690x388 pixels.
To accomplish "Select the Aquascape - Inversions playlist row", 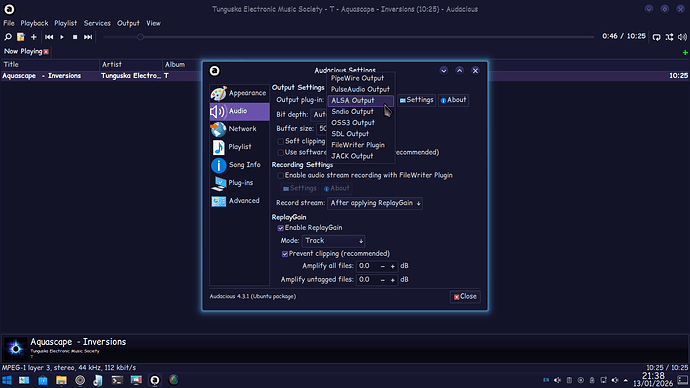I will pos(345,76).
